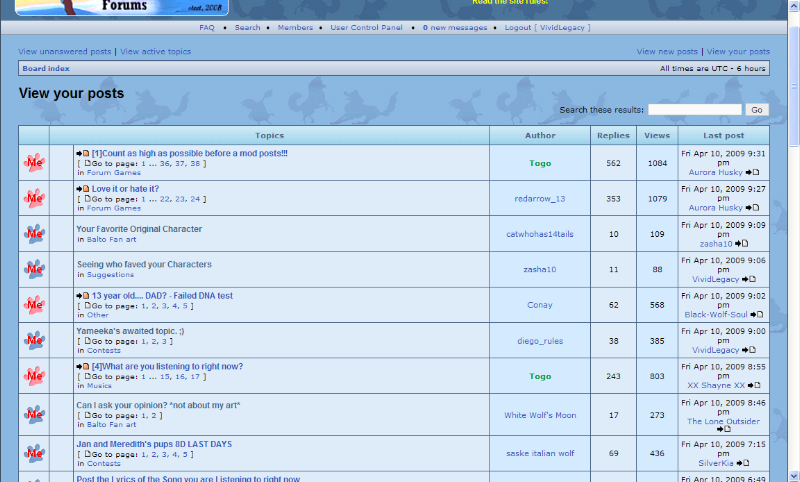This screenshot has height=482, width=800.
Task: Open What are you listening to right now
Action: pos(167,366)
